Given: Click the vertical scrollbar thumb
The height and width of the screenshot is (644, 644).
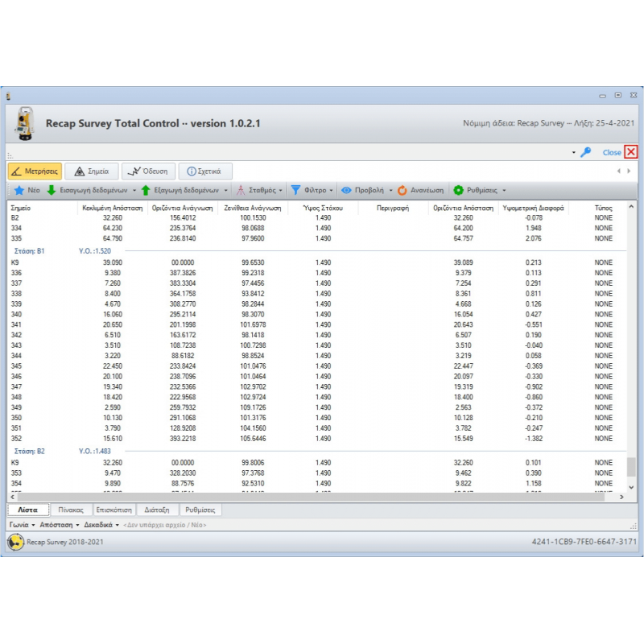Looking at the screenshot, I should (631, 468).
